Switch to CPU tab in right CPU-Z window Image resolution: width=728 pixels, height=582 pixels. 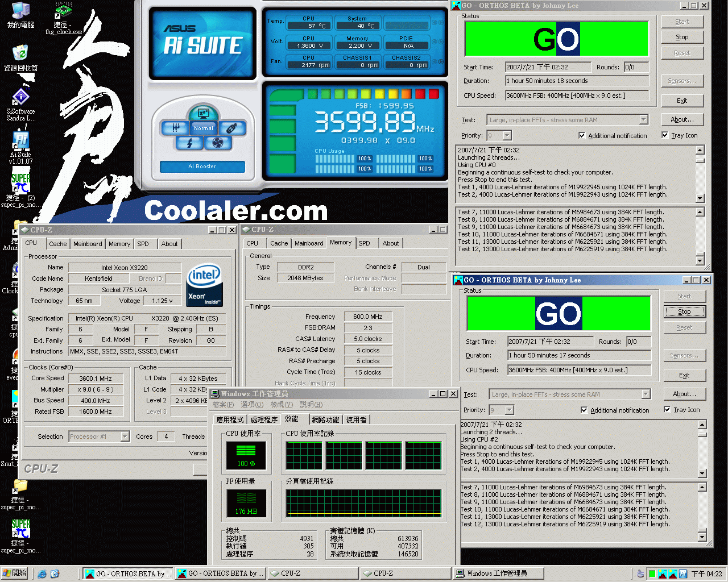coord(252,243)
